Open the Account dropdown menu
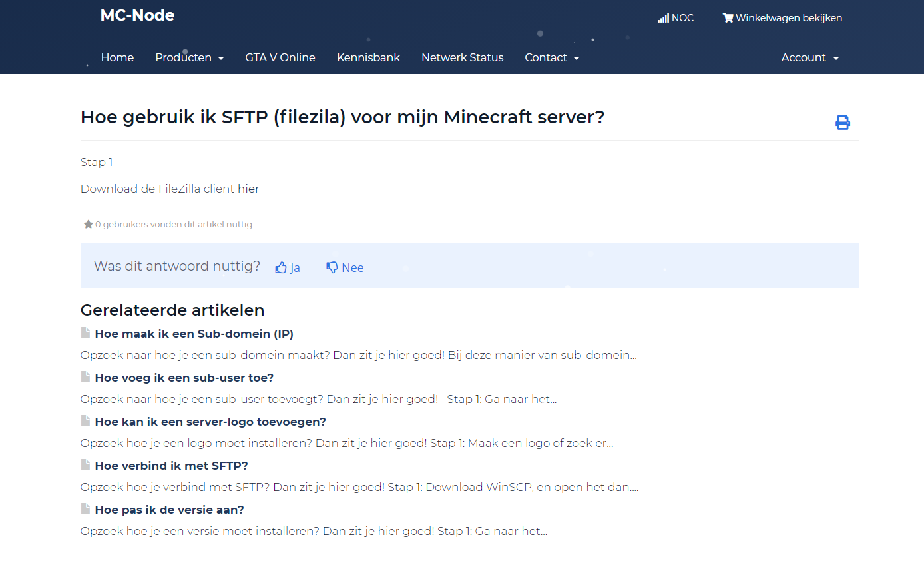 (x=809, y=58)
